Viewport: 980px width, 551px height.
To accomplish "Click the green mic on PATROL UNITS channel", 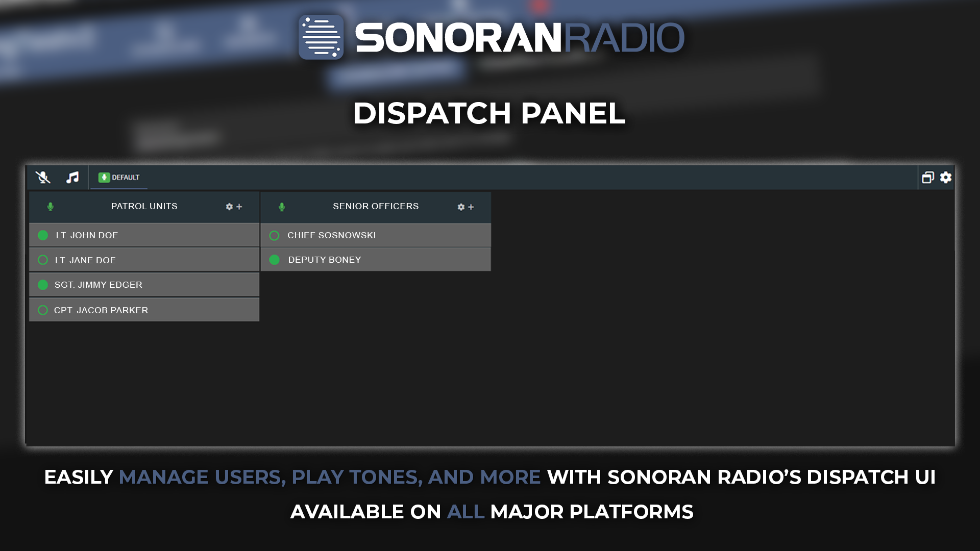I will tap(51, 207).
